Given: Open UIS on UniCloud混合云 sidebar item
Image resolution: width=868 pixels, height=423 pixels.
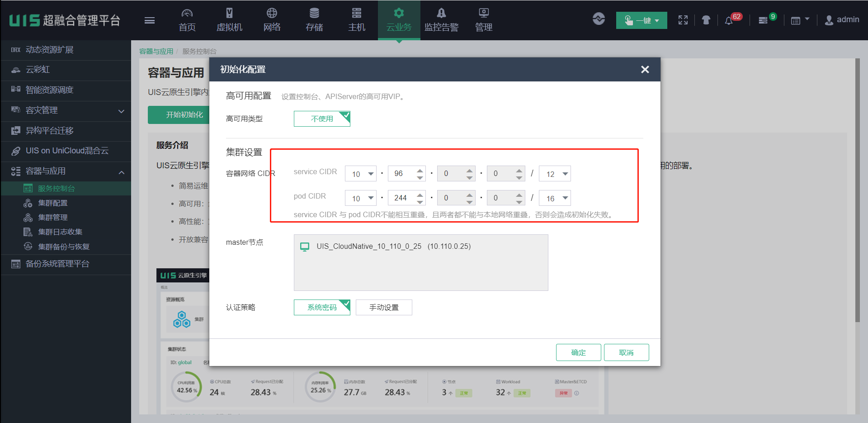Looking at the screenshot, I should (x=66, y=151).
